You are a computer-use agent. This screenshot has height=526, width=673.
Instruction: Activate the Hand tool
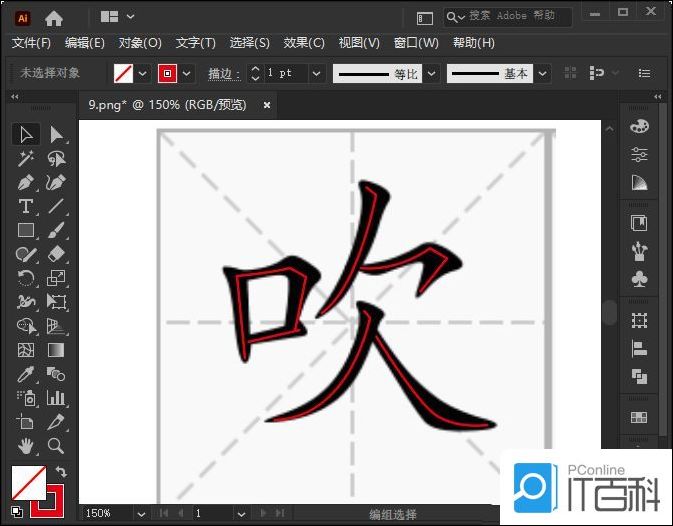click(26, 446)
